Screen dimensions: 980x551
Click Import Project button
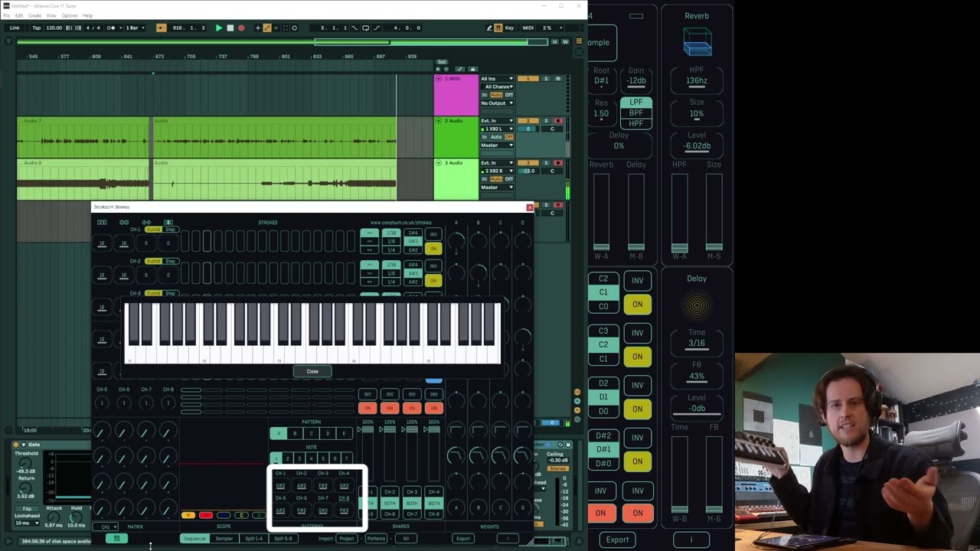pyautogui.click(x=347, y=539)
